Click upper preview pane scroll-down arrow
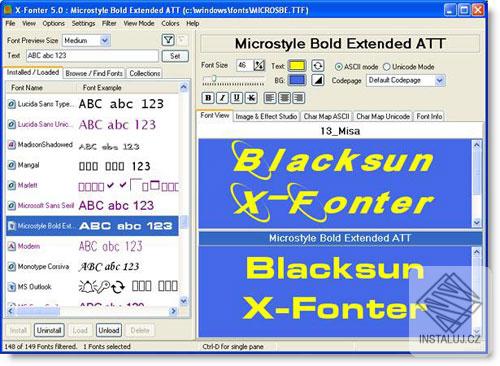The height and width of the screenshot is (366, 500). pyautogui.click(x=477, y=222)
